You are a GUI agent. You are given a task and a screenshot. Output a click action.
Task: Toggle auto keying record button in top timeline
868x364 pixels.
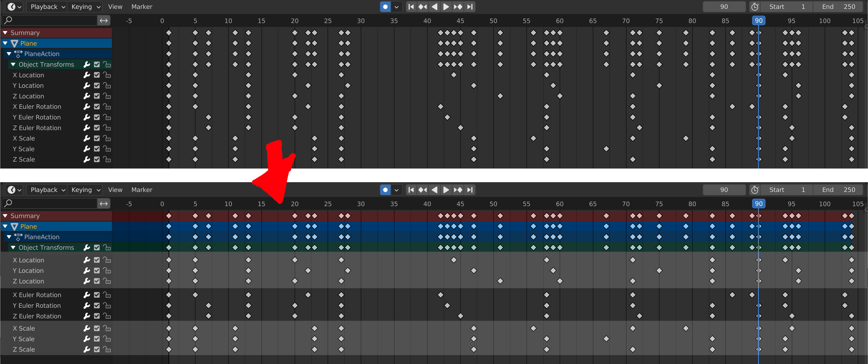tap(385, 7)
